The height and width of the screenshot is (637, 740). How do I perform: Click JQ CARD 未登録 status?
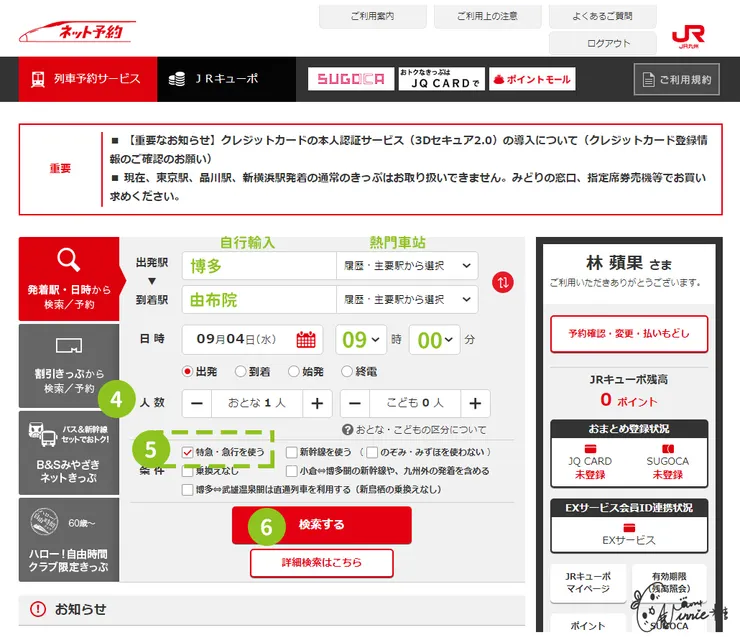[x=590, y=475]
